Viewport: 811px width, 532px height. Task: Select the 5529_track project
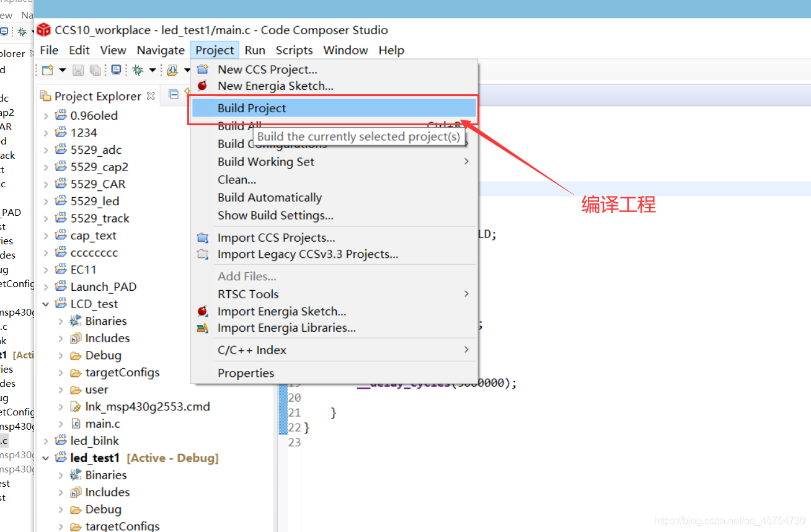point(100,218)
